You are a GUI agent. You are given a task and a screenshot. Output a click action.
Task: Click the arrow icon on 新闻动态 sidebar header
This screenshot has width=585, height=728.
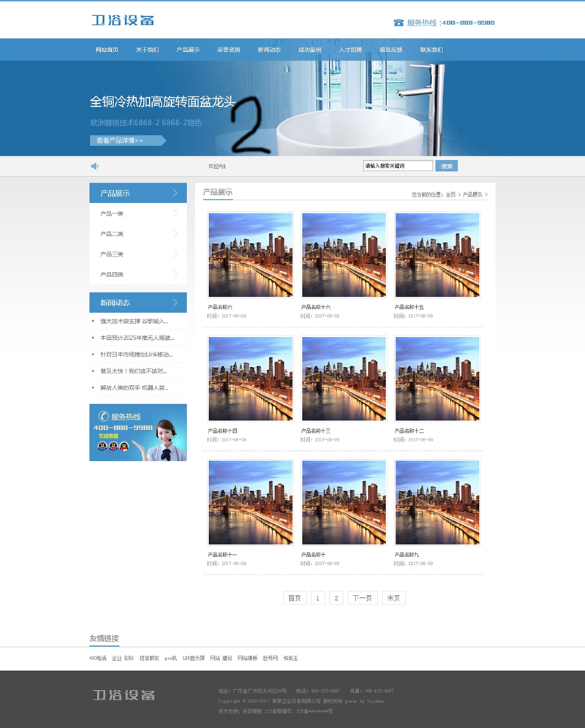click(175, 303)
